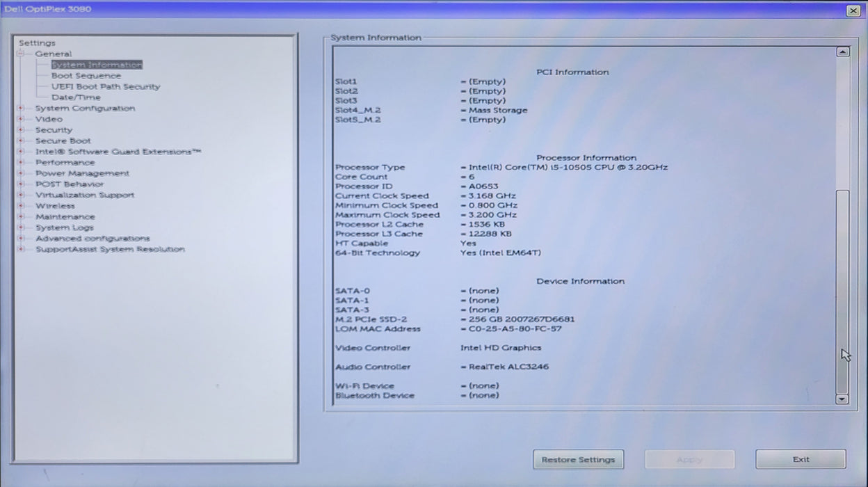
Task: Expand the Security section
Action: 21,130
